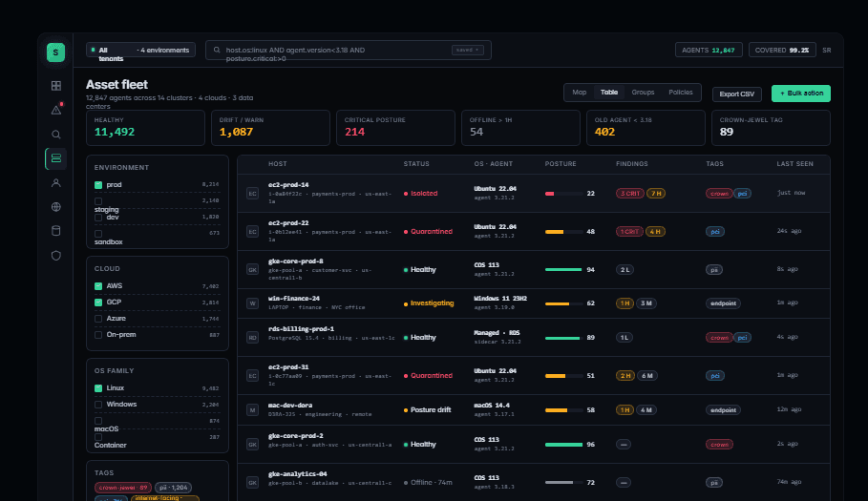Select the Crown-Jewel Tag 89 card
868x501 pixels.
tap(772, 128)
